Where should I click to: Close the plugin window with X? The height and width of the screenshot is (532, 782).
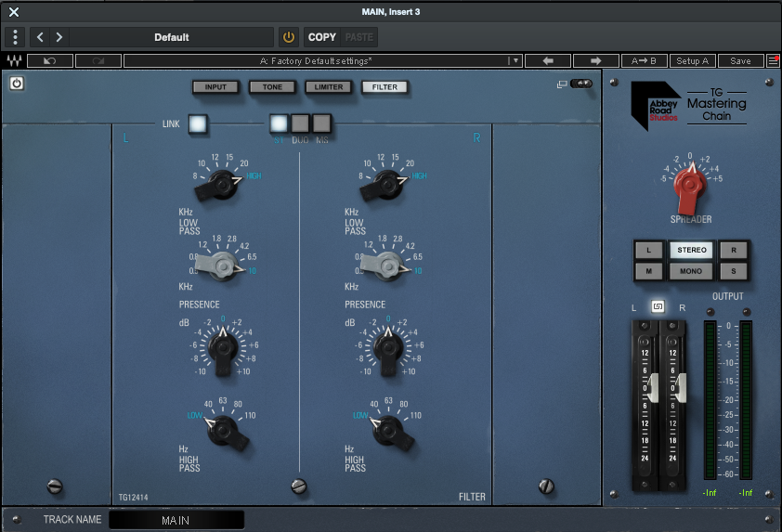[14, 12]
